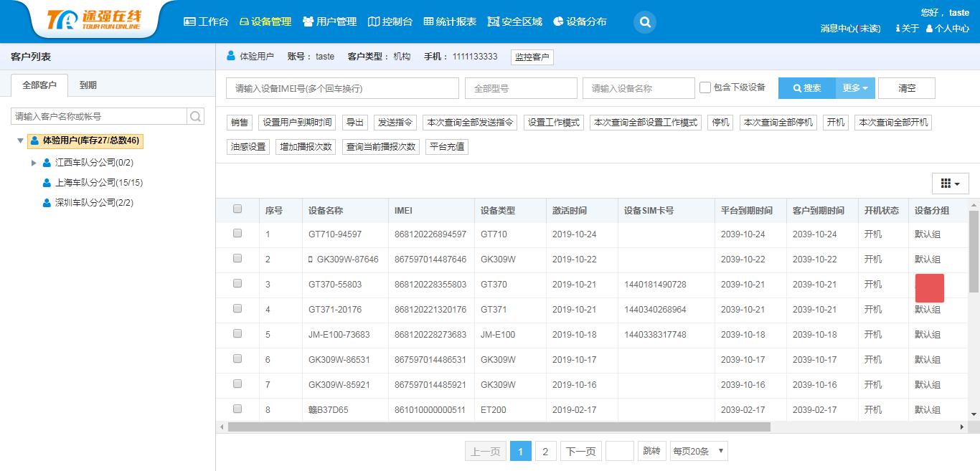Switch to the 控制台 section
This screenshot has width=980, height=471.
(x=390, y=22)
